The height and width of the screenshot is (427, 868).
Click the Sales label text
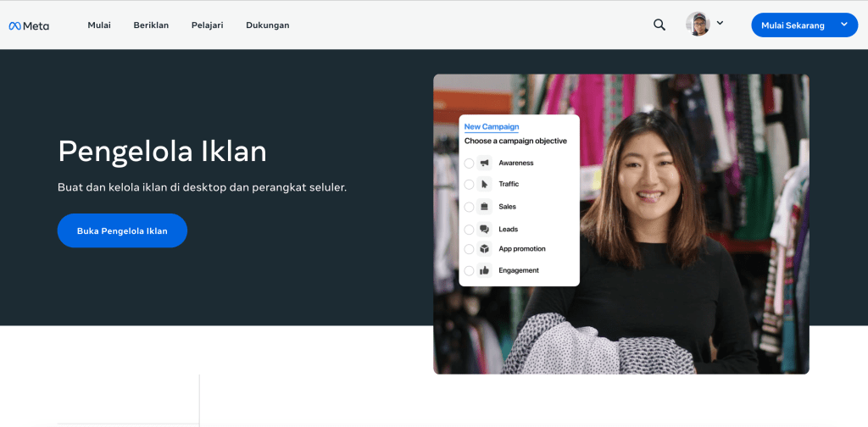click(507, 207)
